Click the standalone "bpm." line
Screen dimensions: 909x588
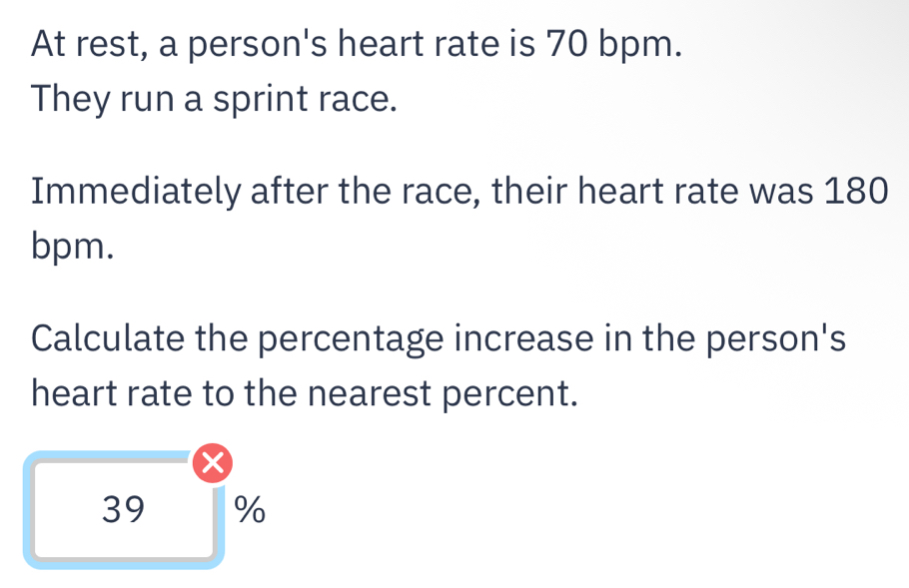tap(73, 248)
